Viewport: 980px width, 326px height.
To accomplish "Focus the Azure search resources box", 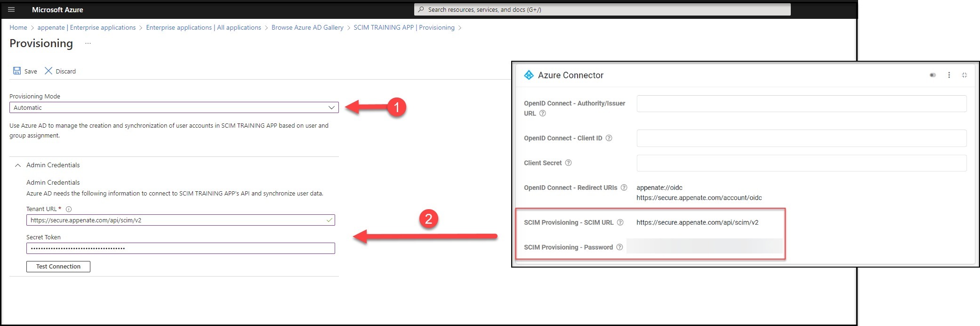I will coord(602,9).
